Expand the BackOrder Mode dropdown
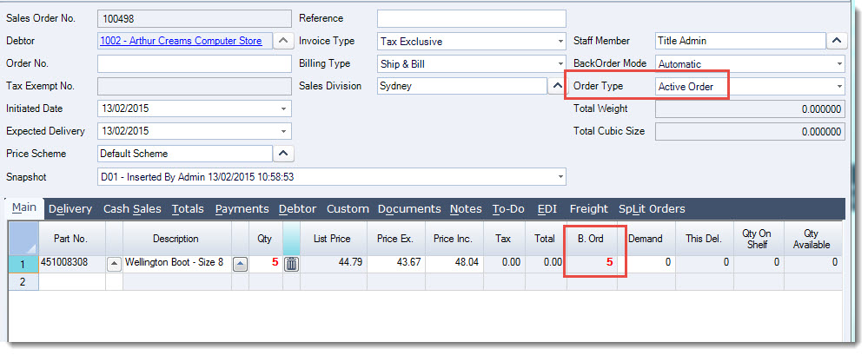 (x=838, y=63)
